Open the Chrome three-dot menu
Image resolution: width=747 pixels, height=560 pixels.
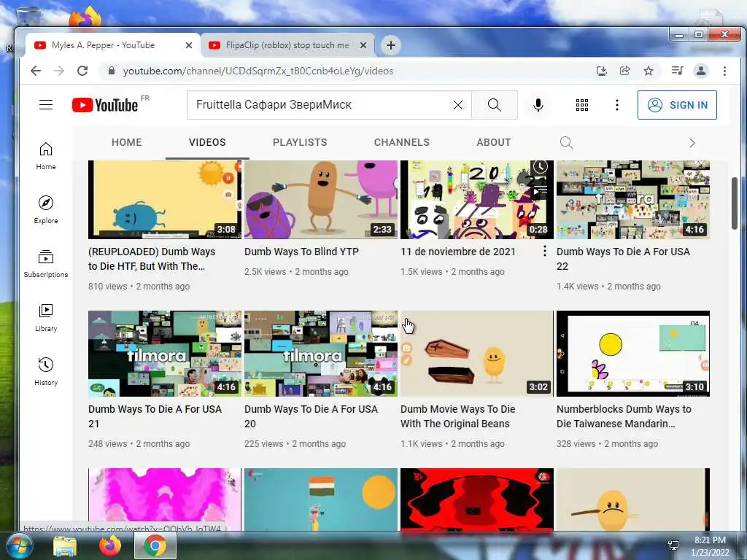tap(724, 71)
